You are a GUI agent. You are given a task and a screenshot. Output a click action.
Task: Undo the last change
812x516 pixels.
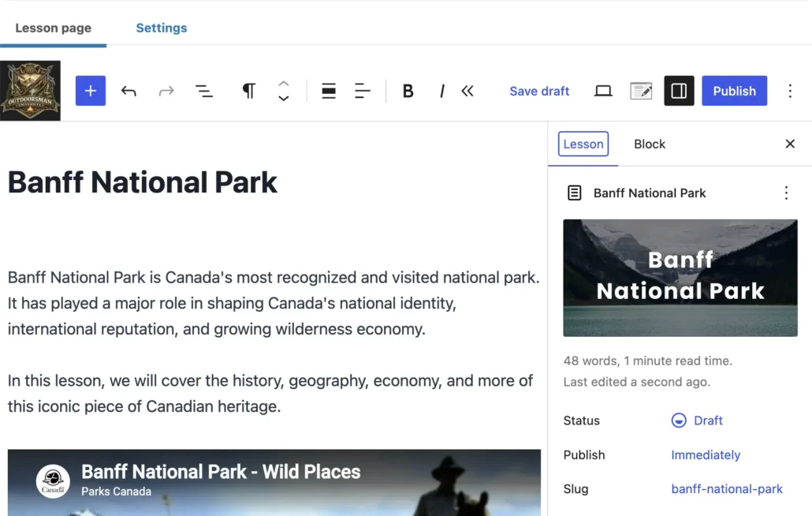click(129, 92)
